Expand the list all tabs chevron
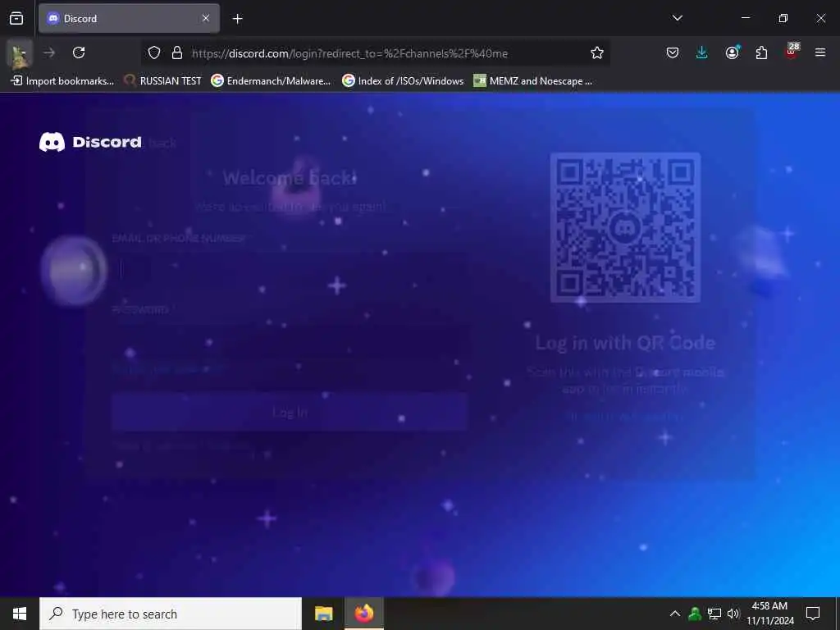This screenshot has width=840, height=630. [677, 18]
